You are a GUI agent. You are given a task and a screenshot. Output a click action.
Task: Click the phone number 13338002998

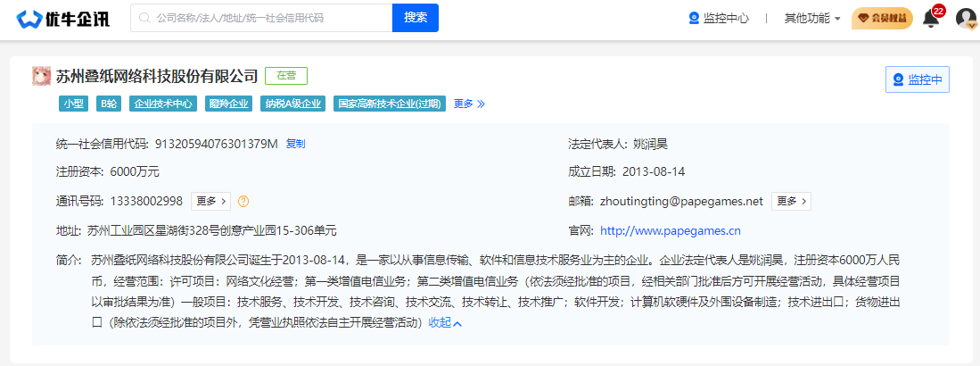click(x=146, y=201)
